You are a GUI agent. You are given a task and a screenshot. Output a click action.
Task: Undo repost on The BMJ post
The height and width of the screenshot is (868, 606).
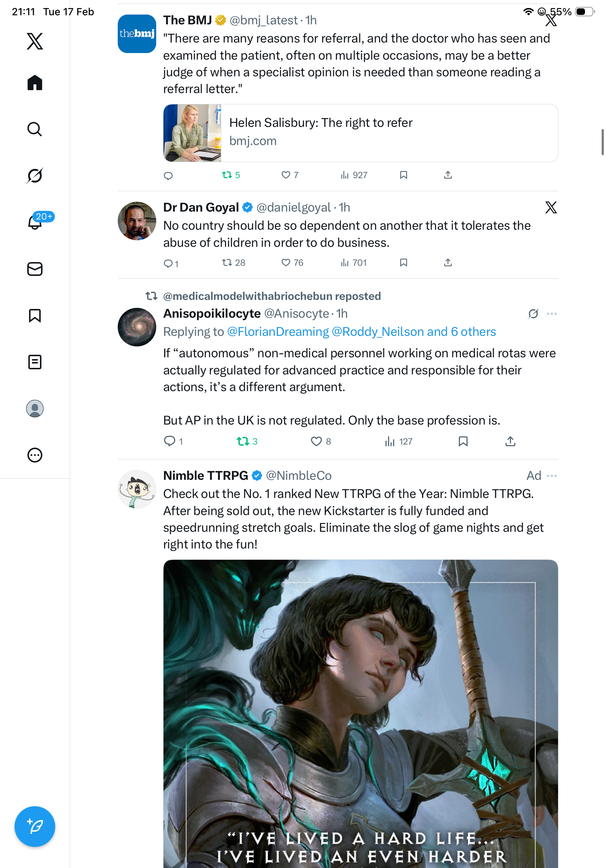[227, 175]
